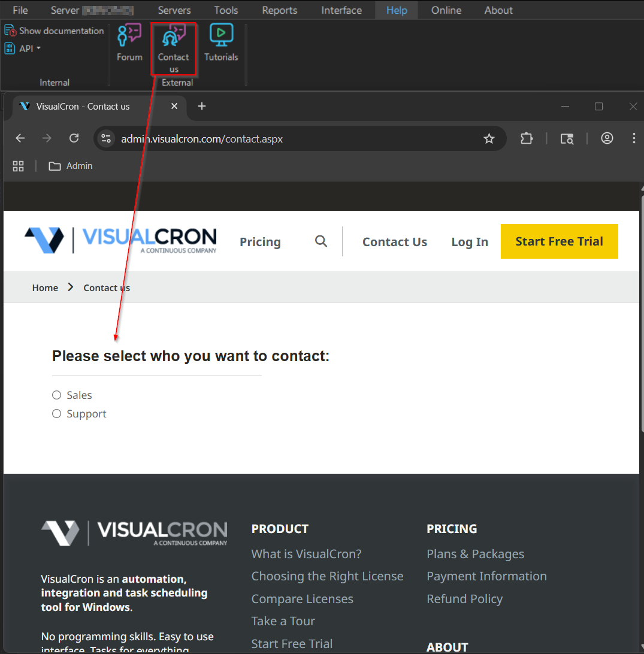
Task: Reload the page in browser
Action: pyautogui.click(x=74, y=139)
